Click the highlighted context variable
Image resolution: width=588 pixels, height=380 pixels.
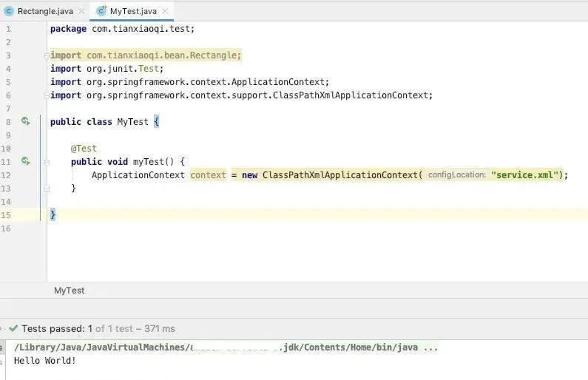[208, 175]
